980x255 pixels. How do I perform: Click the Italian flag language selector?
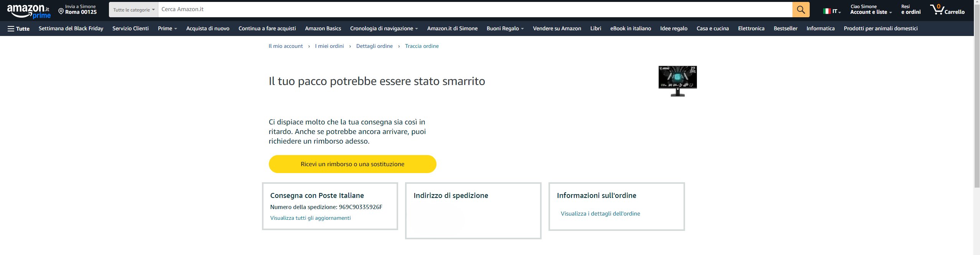(x=832, y=11)
